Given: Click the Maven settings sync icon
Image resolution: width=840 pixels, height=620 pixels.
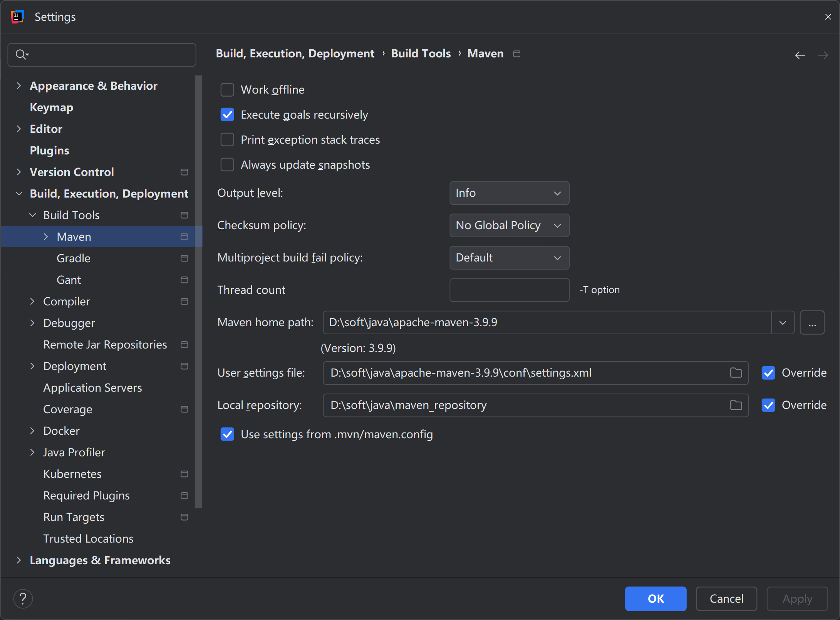Looking at the screenshot, I should (516, 54).
